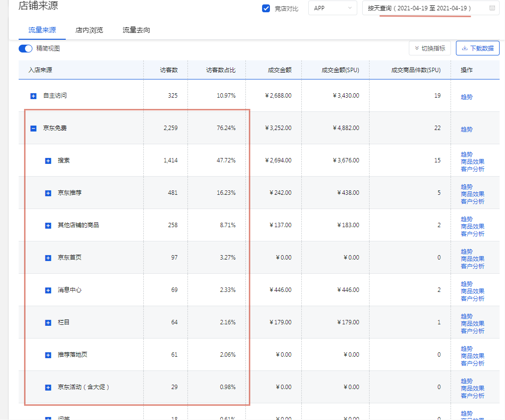Expand the 其他店铺的商品 row
The width and height of the screenshot is (505, 420).
48,226
